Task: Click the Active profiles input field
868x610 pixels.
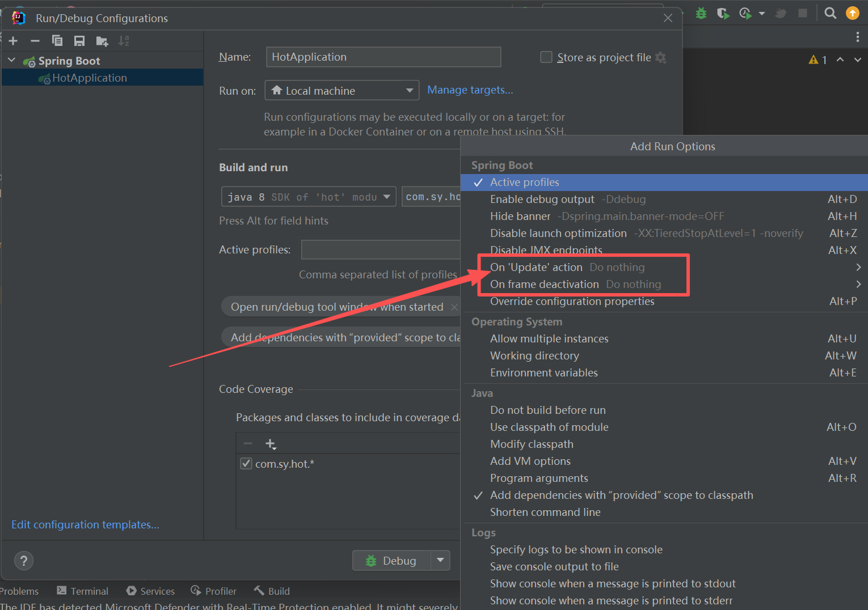Action: point(381,249)
